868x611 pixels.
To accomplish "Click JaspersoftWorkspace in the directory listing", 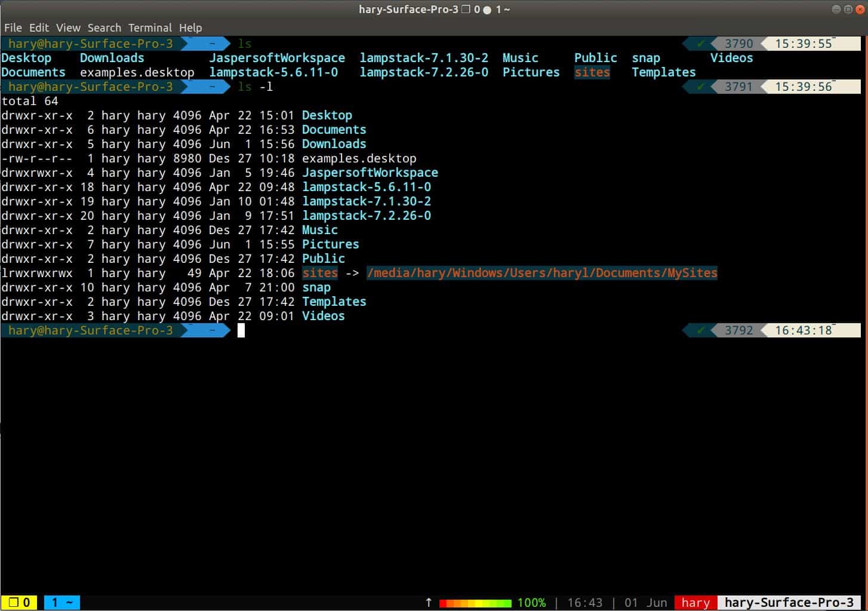I will coord(371,173).
